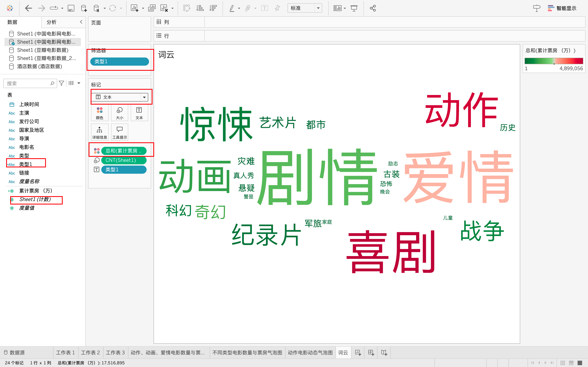Toggle filter icon in data pane search

pos(61,83)
